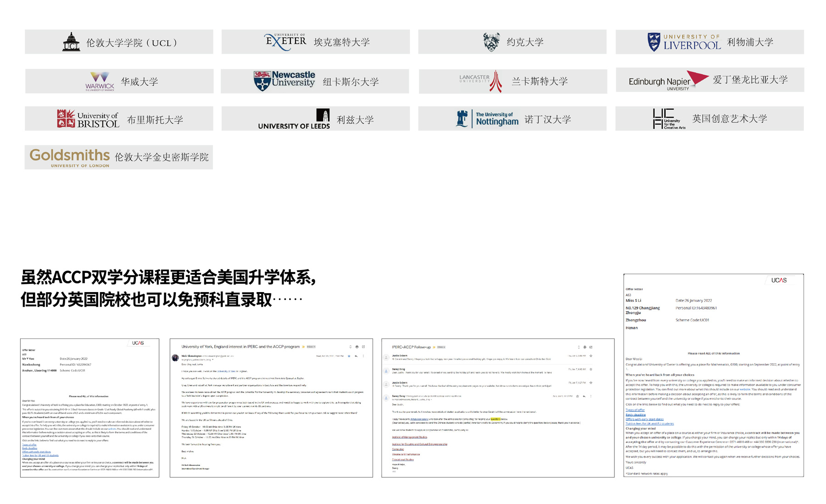826x504 pixels.
Task: Print the IPERC-ACCP Follow-up thread
Action: click(x=585, y=347)
